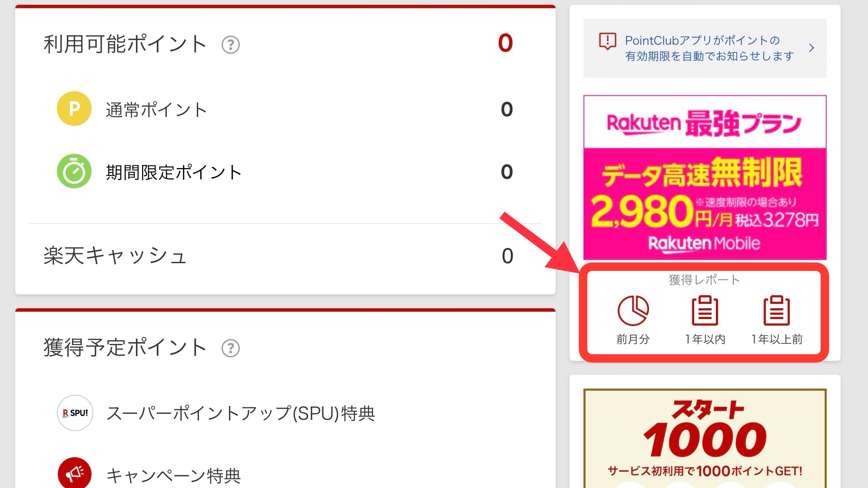The image size is (868, 488).
Task: Open the Rakuten最強プラン Mobile banner
Action: 705,178
